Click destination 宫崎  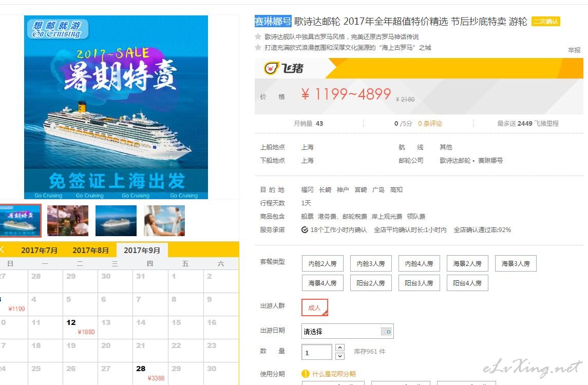pos(361,190)
